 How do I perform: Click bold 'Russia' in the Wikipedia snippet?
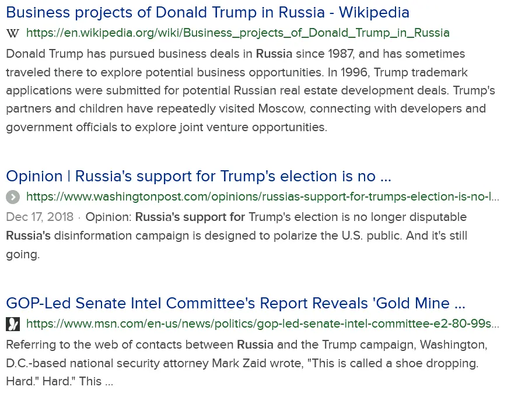[x=274, y=54]
